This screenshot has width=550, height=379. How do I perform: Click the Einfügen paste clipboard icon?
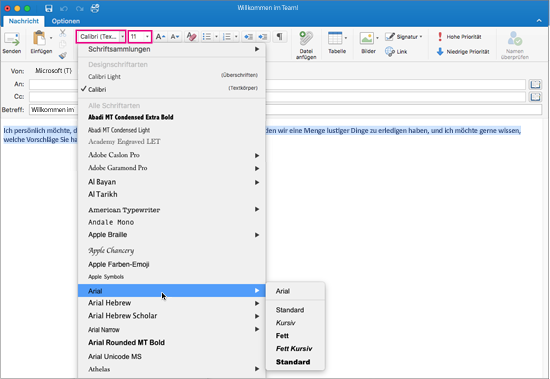[39, 38]
